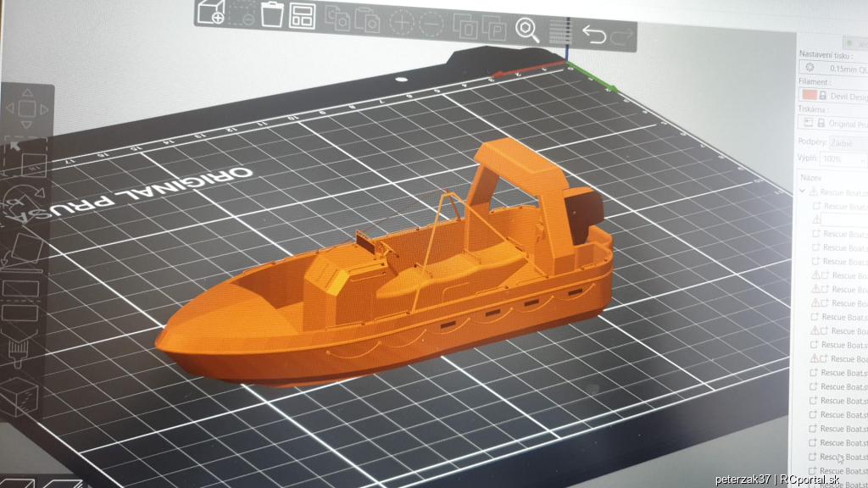This screenshot has width=868, height=488.
Task: Click the Název column header
Action: coord(810,178)
